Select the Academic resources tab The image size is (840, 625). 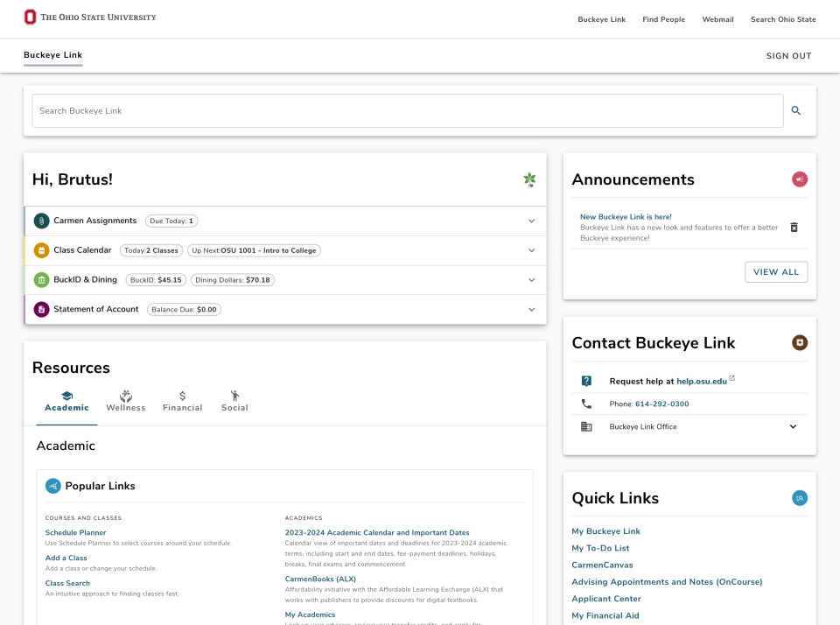66,402
